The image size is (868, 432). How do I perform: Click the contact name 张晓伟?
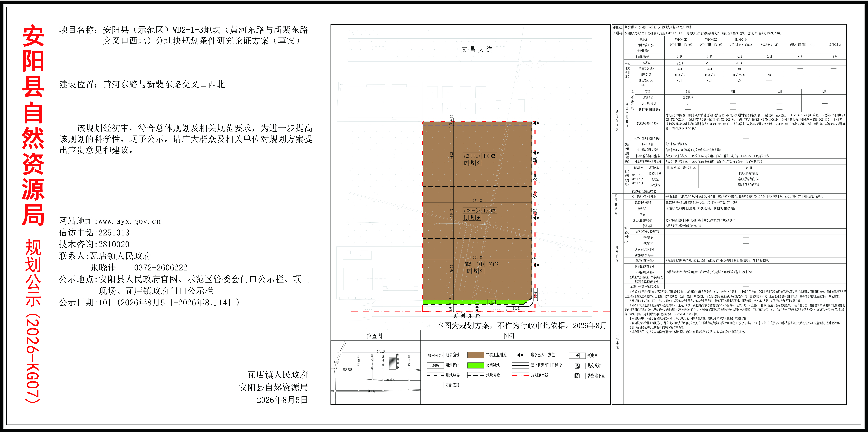point(103,268)
